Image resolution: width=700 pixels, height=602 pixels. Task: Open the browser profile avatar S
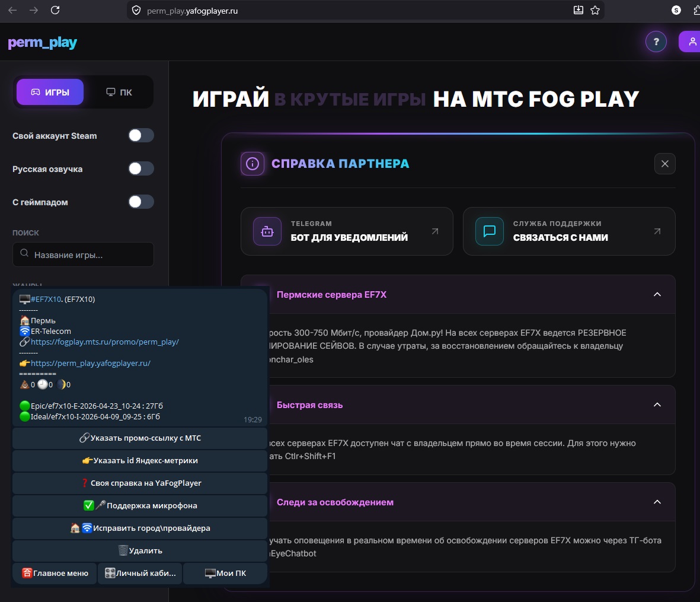(676, 10)
